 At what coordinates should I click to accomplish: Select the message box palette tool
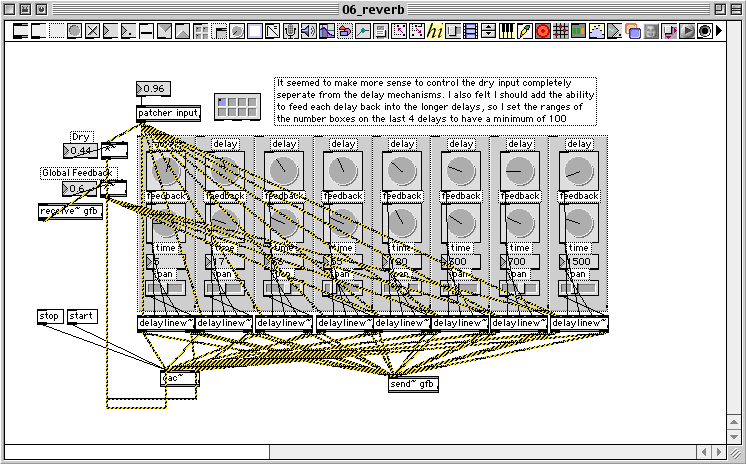click(x=39, y=31)
